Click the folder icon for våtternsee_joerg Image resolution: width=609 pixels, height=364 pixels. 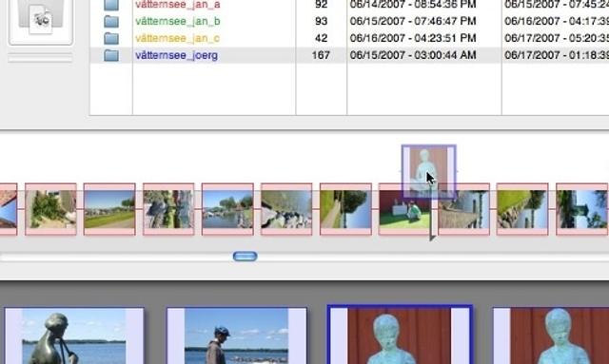click(x=111, y=55)
